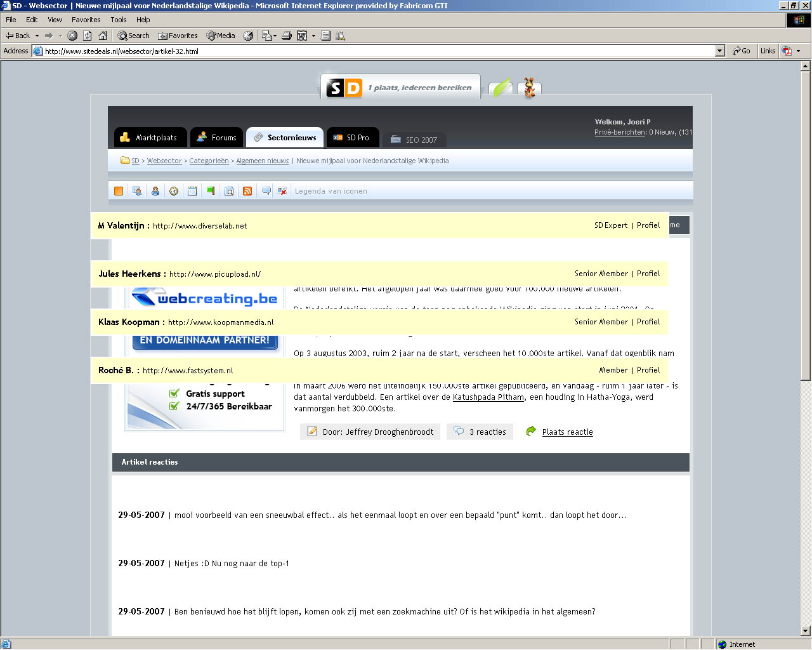Click the Algemeen nieuws breadcrumb link

pos(262,161)
